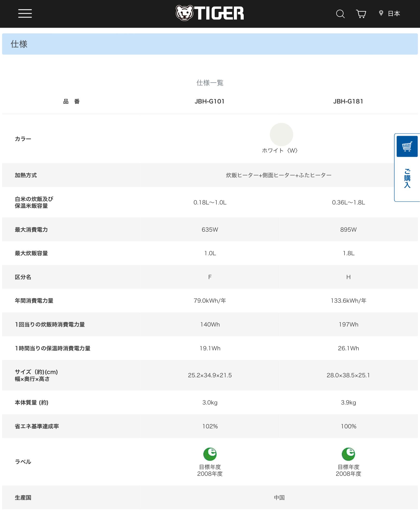Click the 0.18L〜1.0L capacity value
420x510 pixels.
coord(210,202)
